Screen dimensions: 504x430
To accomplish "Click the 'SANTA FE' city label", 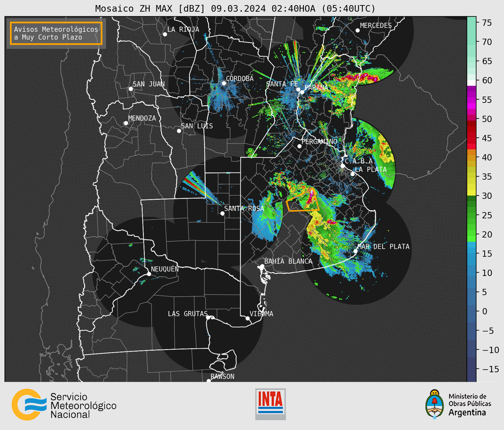I will tap(282, 84).
